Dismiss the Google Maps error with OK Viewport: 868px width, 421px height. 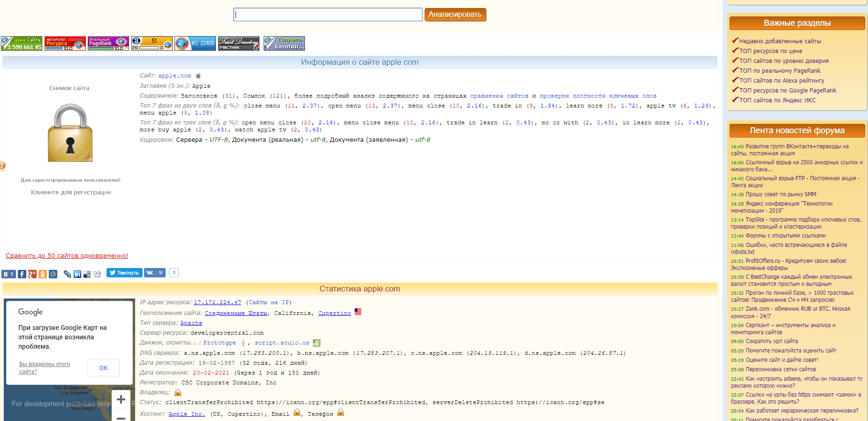click(103, 368)
